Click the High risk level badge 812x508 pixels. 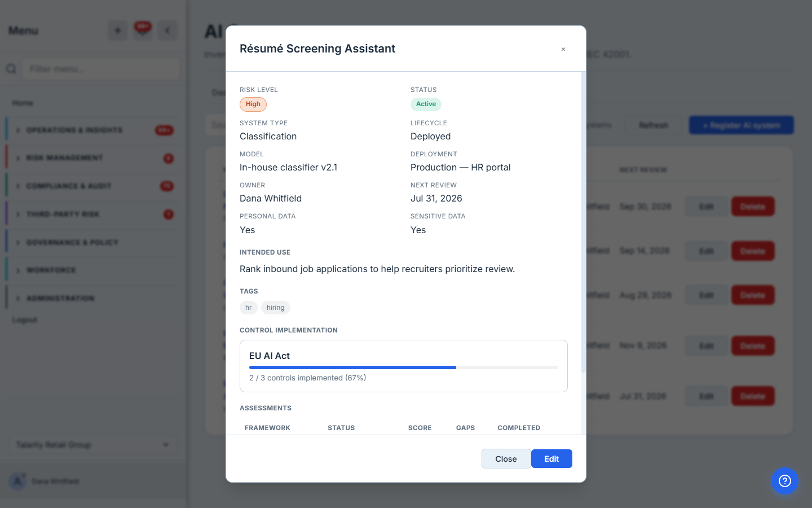point(253,104)
